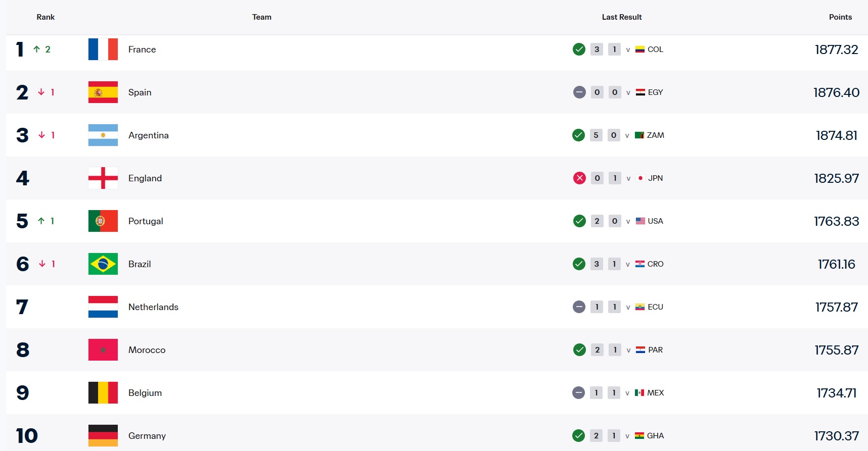Click the gray draw icon for Spain

pos(579,92)
